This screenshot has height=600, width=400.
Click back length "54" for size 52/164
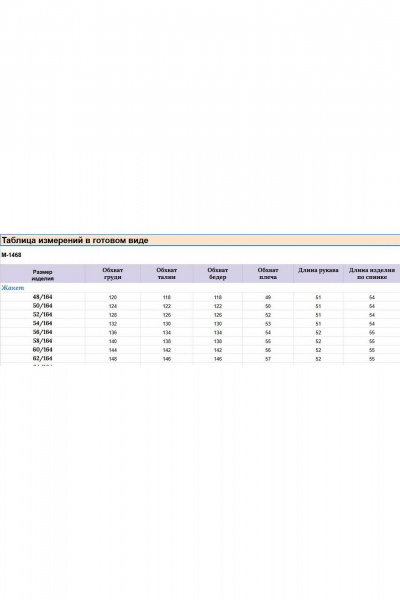(x=372, y=315)
